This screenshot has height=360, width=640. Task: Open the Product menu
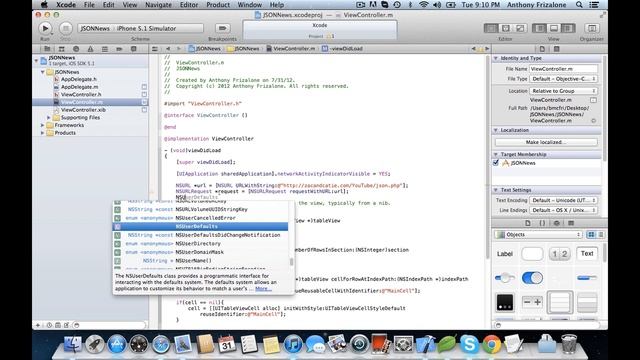[218, 5]
